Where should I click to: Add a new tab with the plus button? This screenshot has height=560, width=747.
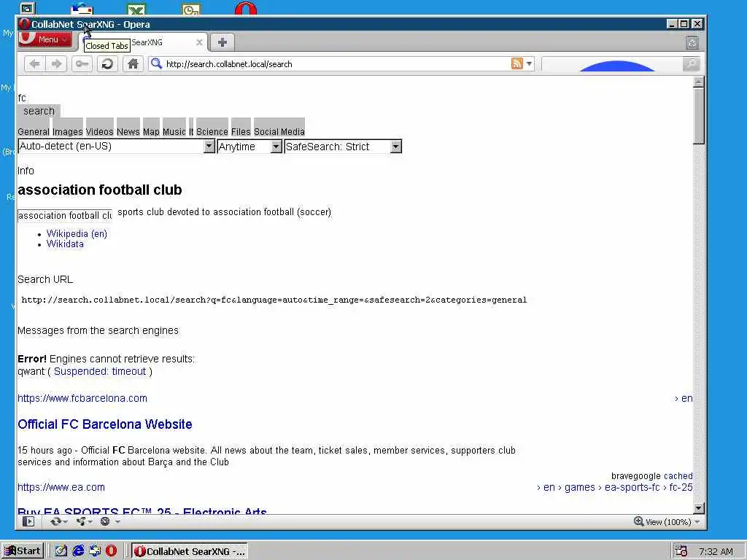pyautogui.click(x=222, y=42)
